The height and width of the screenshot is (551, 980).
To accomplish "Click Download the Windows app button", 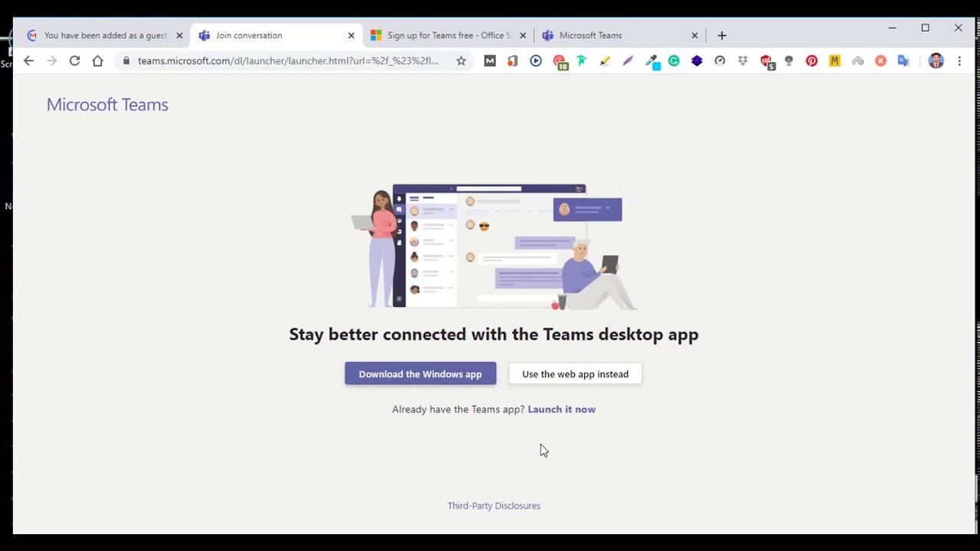I will pyautogui.click(x=420, y=373).
